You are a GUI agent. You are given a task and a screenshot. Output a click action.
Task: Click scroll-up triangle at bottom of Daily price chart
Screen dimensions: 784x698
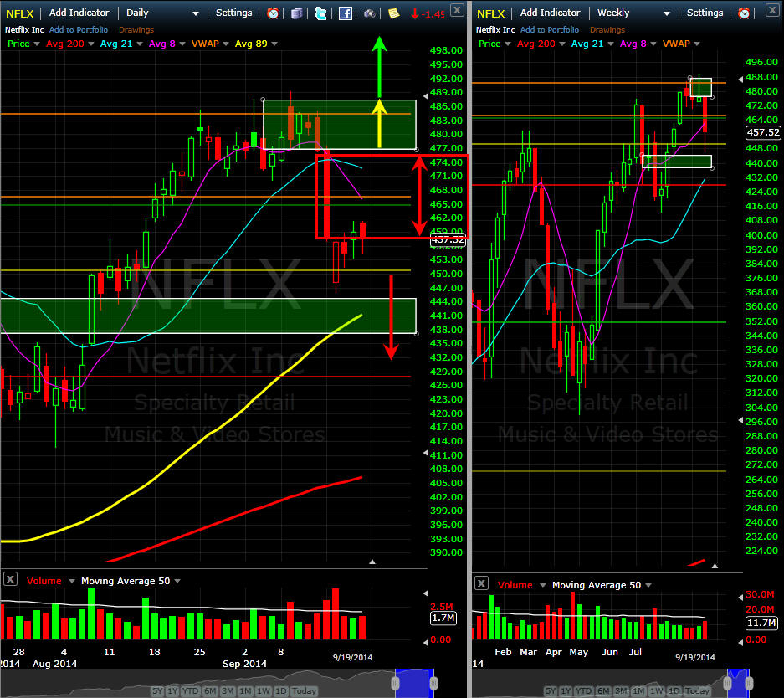[x=372, y=562]
